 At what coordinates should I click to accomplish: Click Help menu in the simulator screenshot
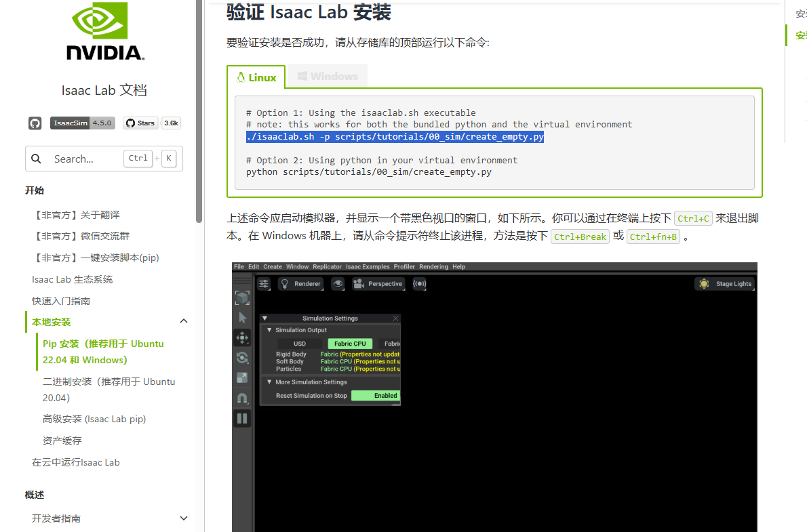pyautogui.click(x=458, y=266)
